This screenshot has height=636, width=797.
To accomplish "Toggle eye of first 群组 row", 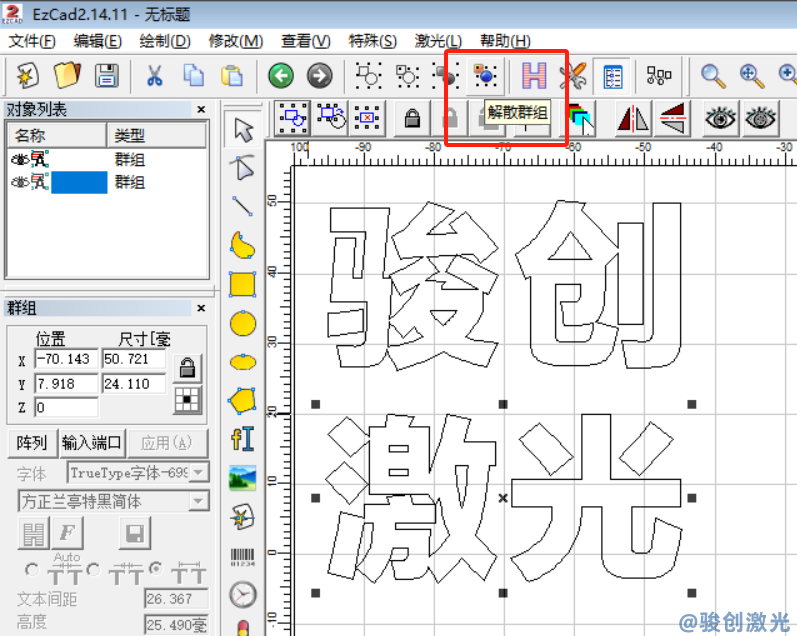I will coord(20,160).
